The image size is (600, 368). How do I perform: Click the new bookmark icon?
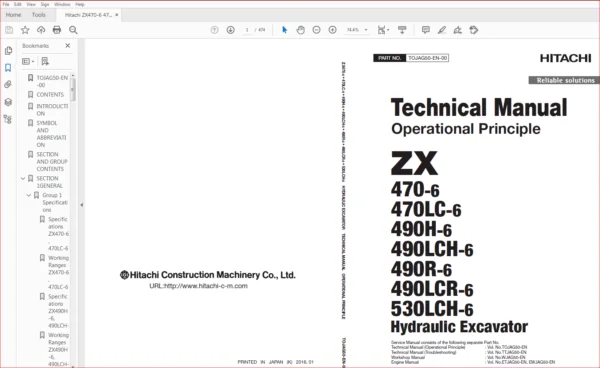tap(45, 61)
